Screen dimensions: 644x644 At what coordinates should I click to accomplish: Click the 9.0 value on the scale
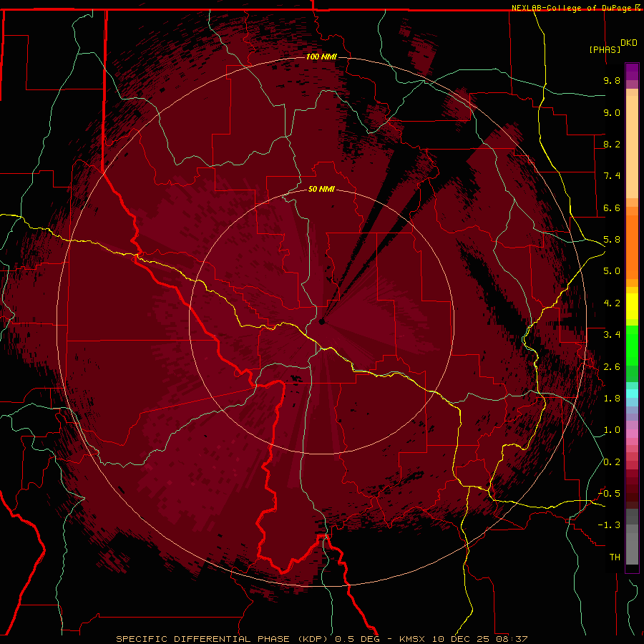(612, 112)
